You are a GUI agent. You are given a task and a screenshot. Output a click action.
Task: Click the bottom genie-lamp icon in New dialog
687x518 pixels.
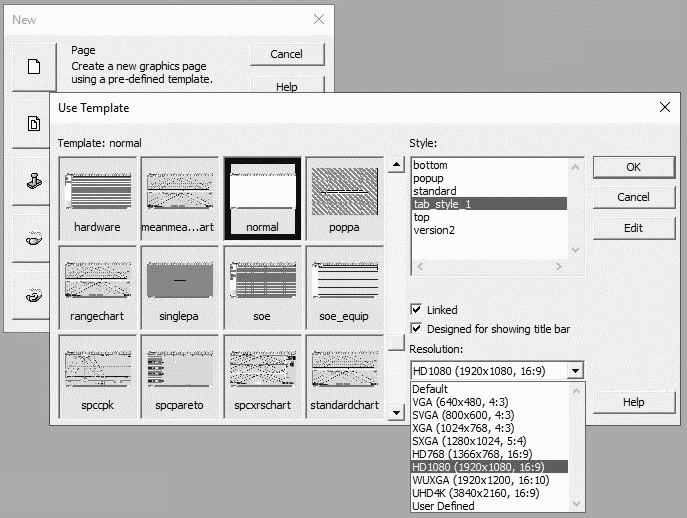pos(32,296)
